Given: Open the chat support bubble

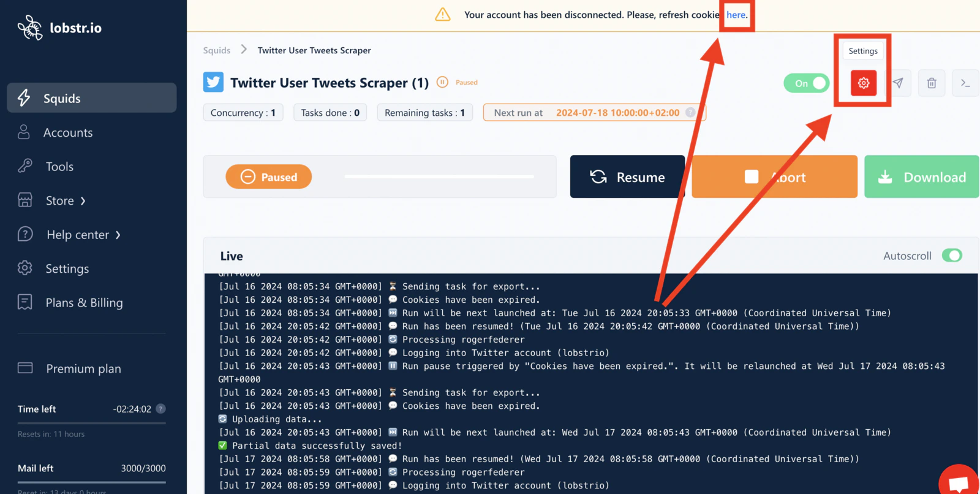Looking at the screenshot, I should point(959,482).
